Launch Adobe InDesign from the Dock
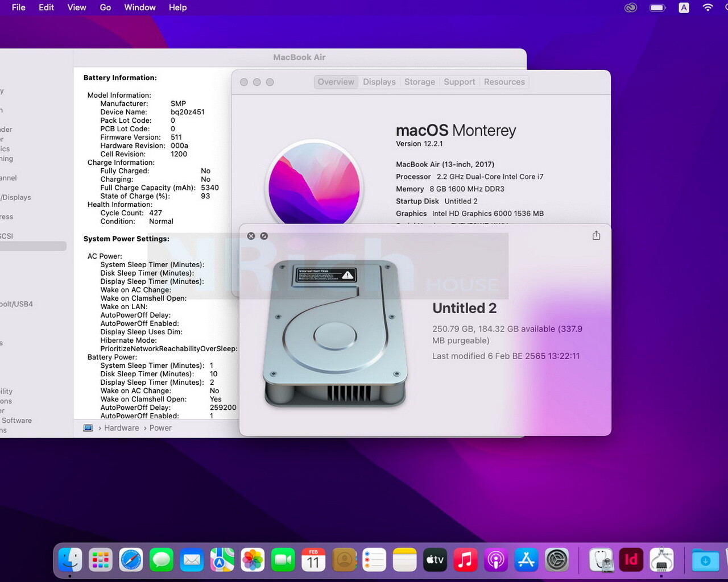Screen dimensions: 728x582 [631, 560]
